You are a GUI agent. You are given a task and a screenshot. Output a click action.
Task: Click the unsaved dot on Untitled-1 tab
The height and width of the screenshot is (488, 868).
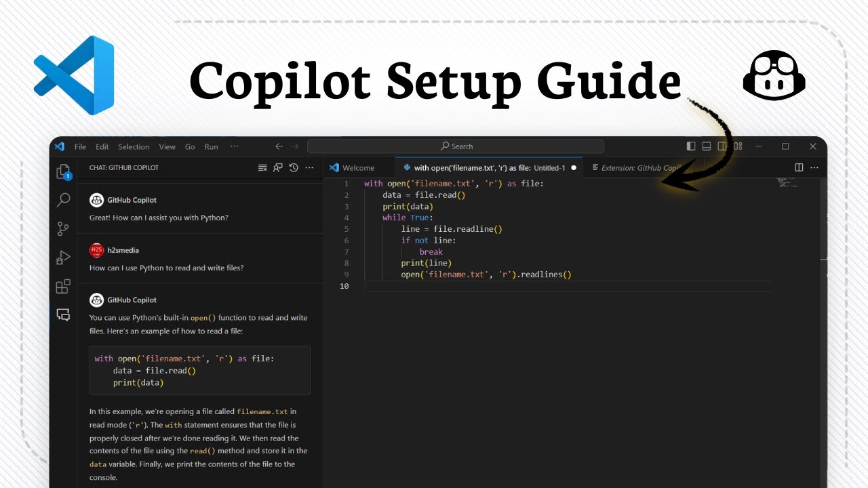[574, 167]
